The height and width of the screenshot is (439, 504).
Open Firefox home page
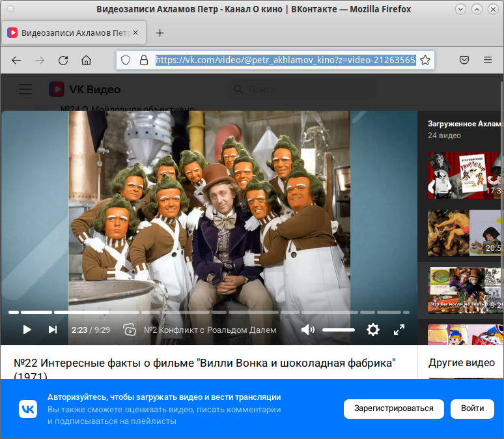tap(86, 60)
